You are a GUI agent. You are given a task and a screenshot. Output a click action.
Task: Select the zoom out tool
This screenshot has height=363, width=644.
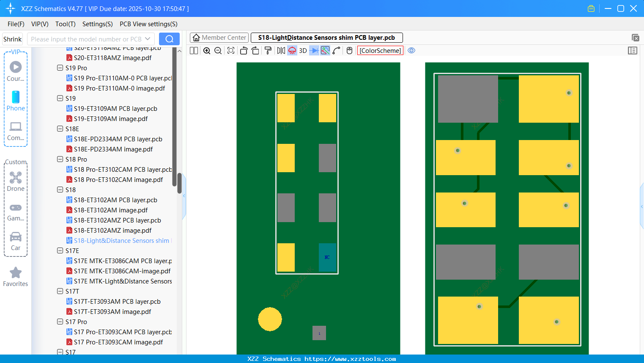[x=218, y=50]
